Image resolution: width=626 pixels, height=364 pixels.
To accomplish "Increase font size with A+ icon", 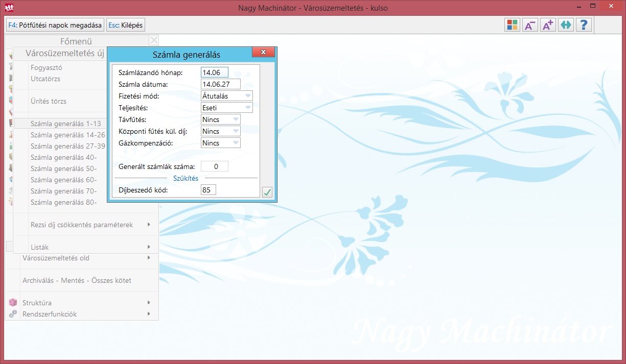I will pos(548,25).
